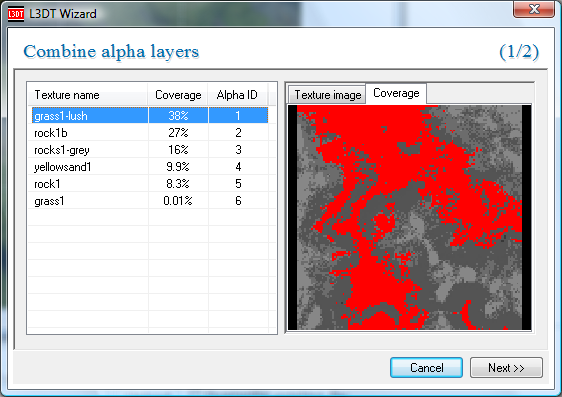Click Alpha ID 1 cell
This screenshot has height=397, width=562.
point(238,115)
